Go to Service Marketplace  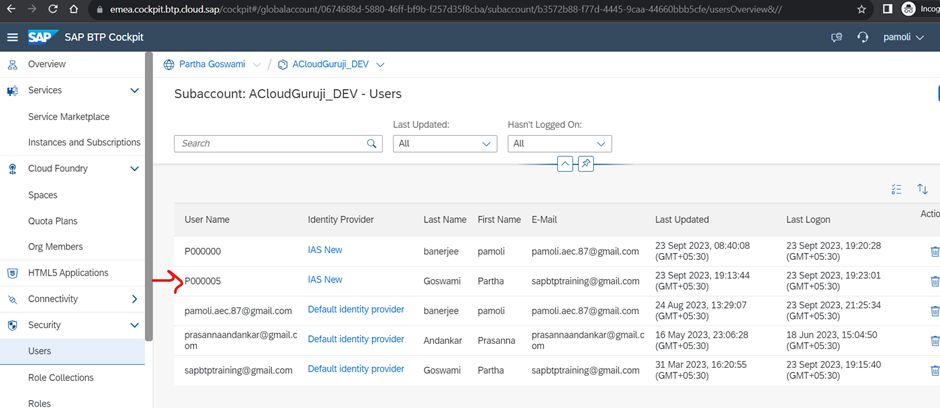click(x=69, y=117)
